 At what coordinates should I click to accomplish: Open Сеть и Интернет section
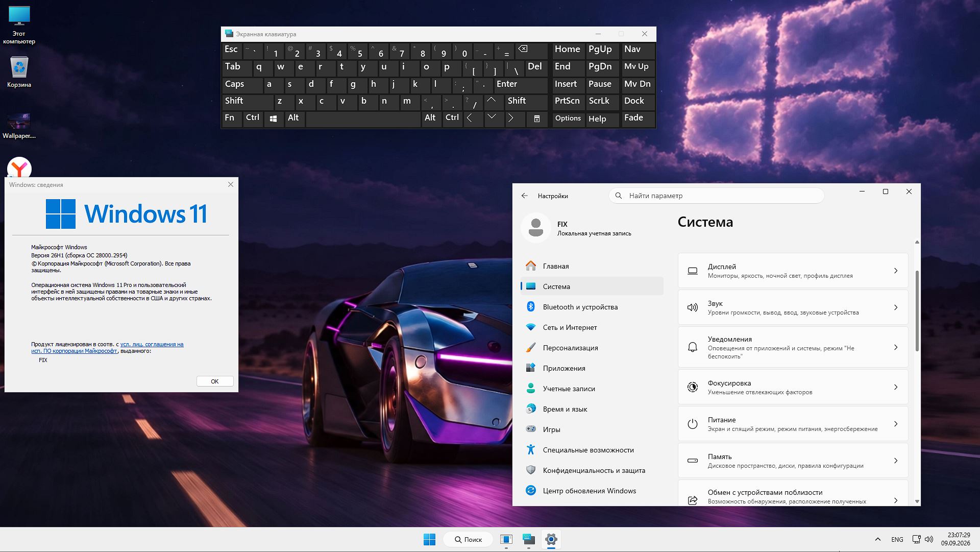(592, 327)
